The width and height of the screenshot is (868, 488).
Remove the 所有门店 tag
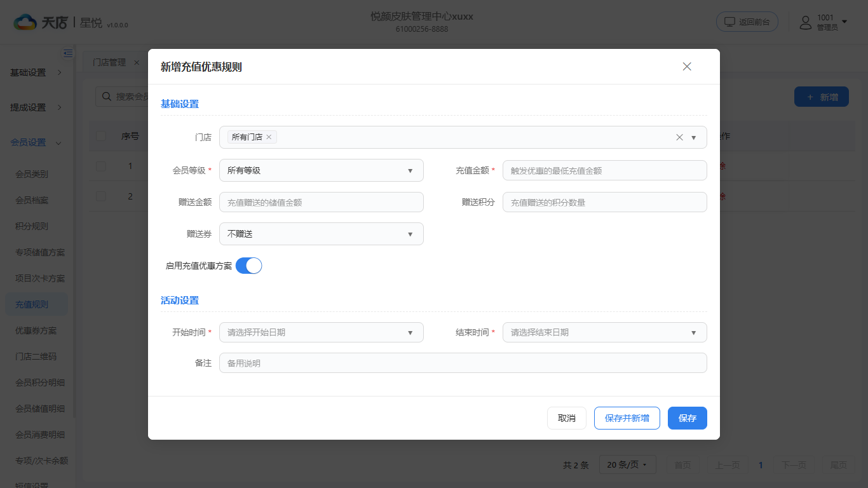[x=269, y=137]
